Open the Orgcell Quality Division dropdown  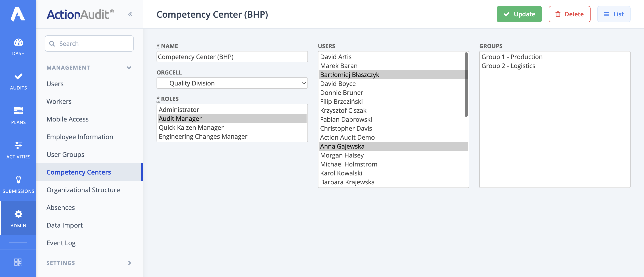(232, 83)
